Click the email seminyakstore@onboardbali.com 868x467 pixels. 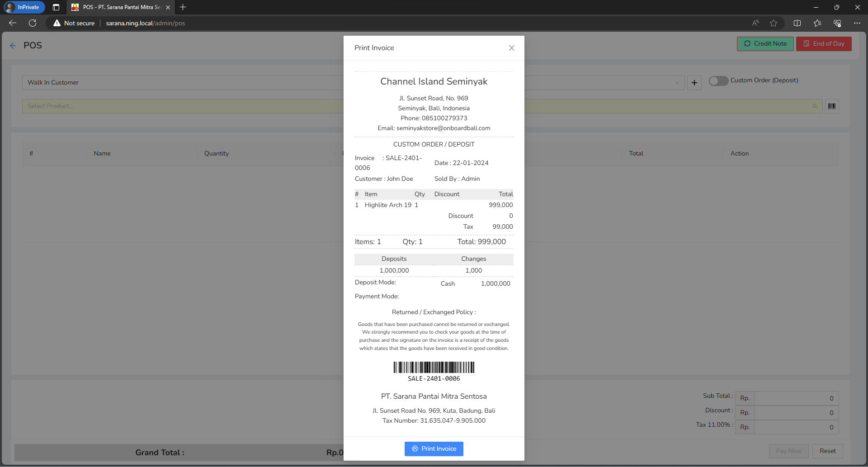pos(443,128)
